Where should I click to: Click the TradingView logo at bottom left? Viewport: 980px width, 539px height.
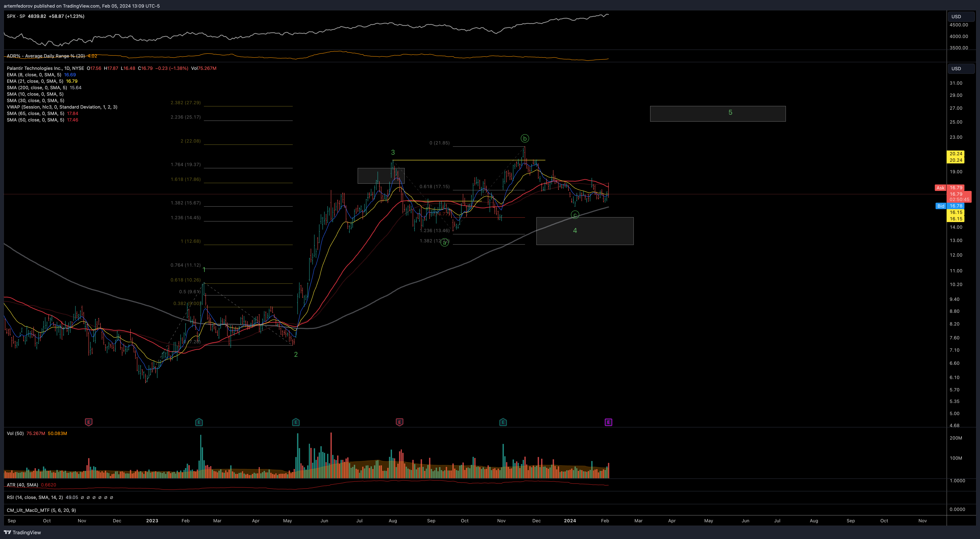point(22,532)
